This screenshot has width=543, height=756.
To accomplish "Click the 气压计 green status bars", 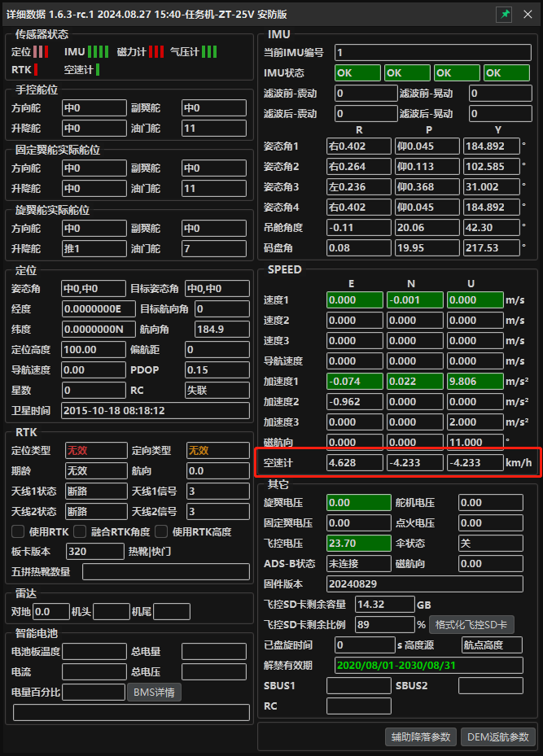I will pos(209,51).
